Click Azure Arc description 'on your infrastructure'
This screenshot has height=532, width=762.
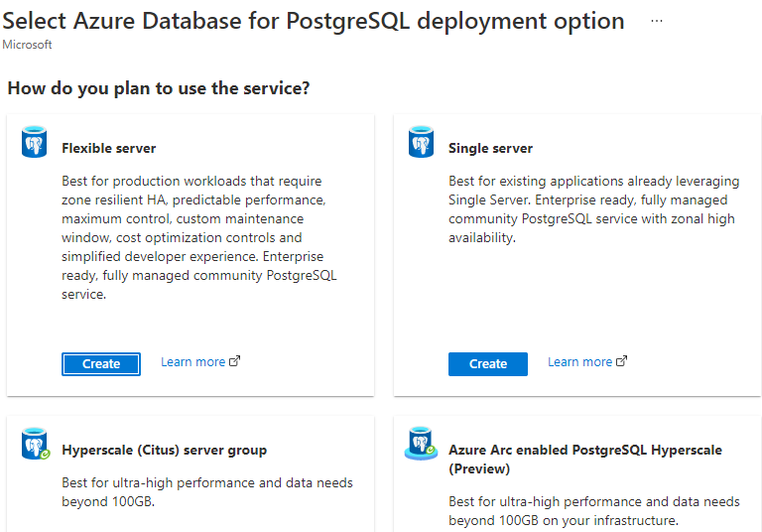(x=610, y=520)
